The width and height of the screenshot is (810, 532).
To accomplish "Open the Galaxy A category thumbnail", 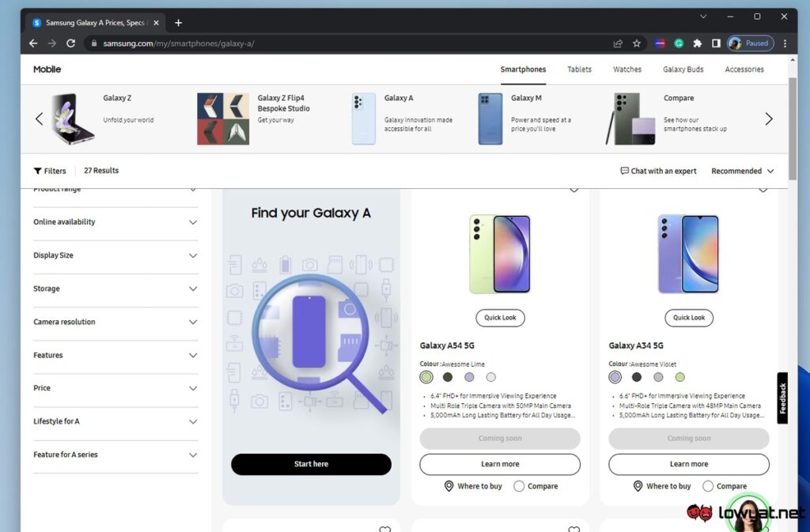I will 364,119.
